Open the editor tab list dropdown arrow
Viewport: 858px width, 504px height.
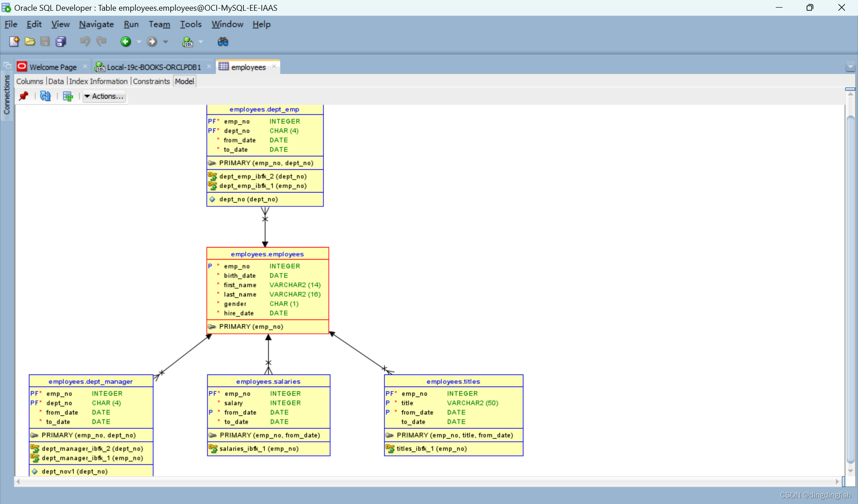pyautogui.click(x=850, y=67)
